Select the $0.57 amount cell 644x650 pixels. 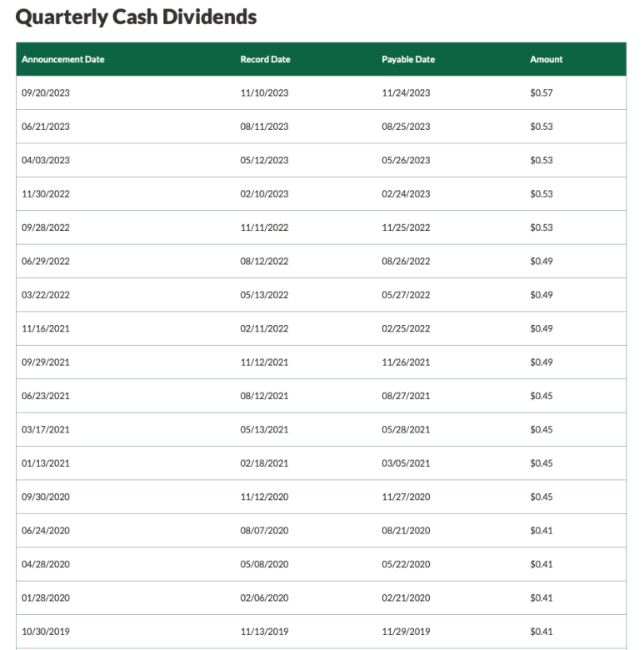[542, 92]
